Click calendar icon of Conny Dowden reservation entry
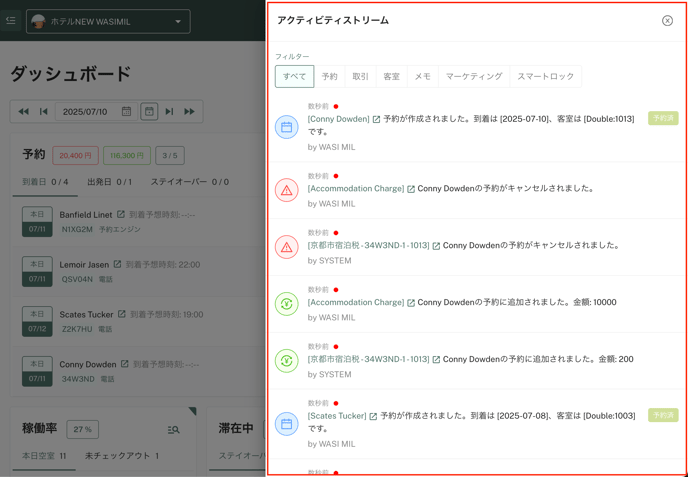Viewport: 688px width, 477px height. tap(287, 127)
